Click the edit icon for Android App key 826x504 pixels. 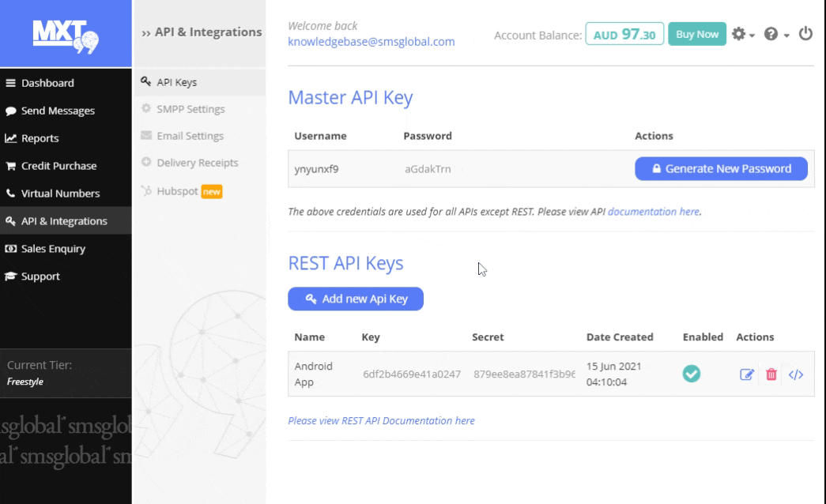click(746, 374)
